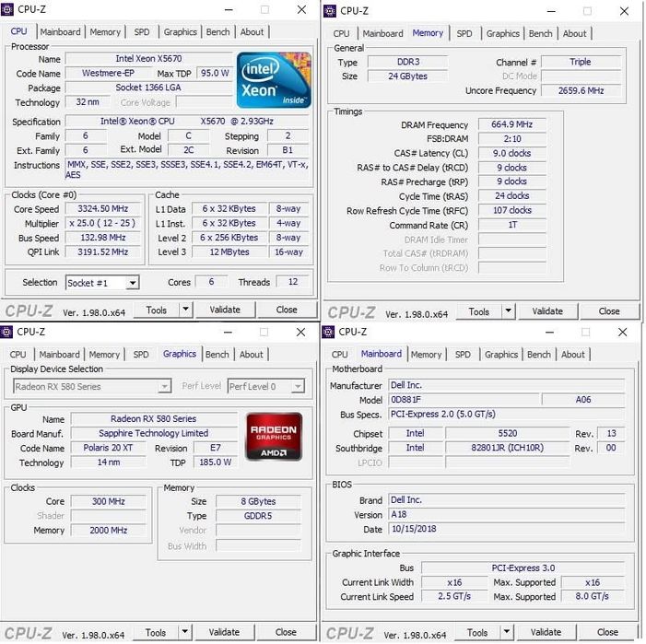Switch to the Mainboard tab in the CPU window
Screen dimensions: 646x644
(61, 31)
